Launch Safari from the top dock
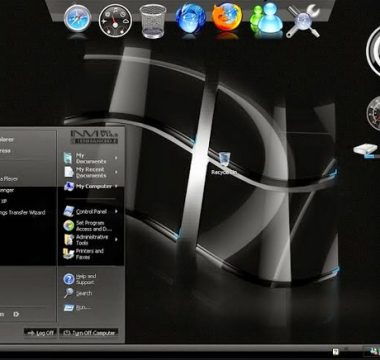 click(77, 18)
